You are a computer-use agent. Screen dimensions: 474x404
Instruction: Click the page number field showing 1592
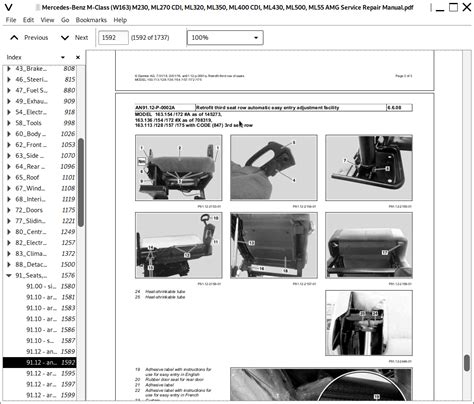click(113, 38)
